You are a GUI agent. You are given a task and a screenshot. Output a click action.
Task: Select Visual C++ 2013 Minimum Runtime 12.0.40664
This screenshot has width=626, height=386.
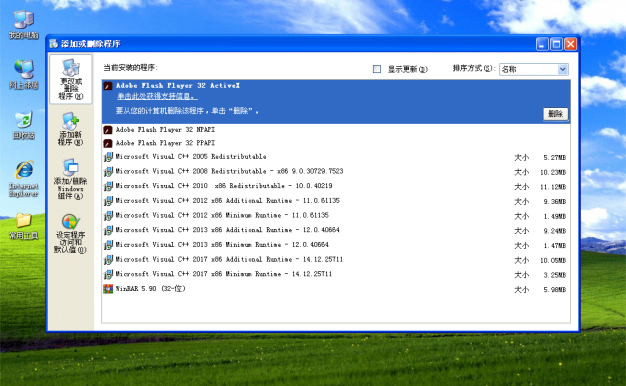336,245
